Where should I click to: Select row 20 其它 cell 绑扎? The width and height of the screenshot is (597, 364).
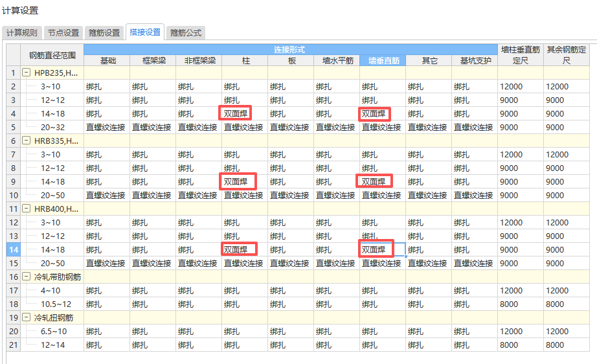(429, 331)
